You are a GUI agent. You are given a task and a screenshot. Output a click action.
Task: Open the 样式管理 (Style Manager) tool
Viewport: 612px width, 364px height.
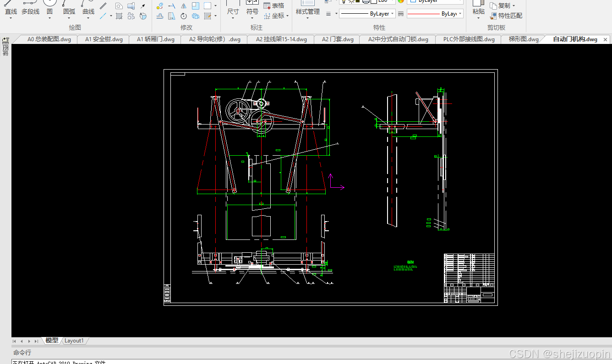[307, 7]
